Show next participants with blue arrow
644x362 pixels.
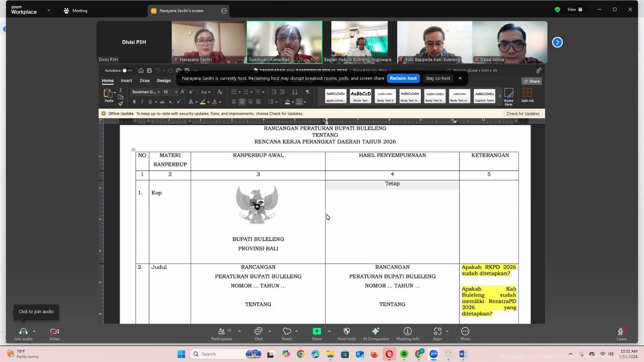557,42
